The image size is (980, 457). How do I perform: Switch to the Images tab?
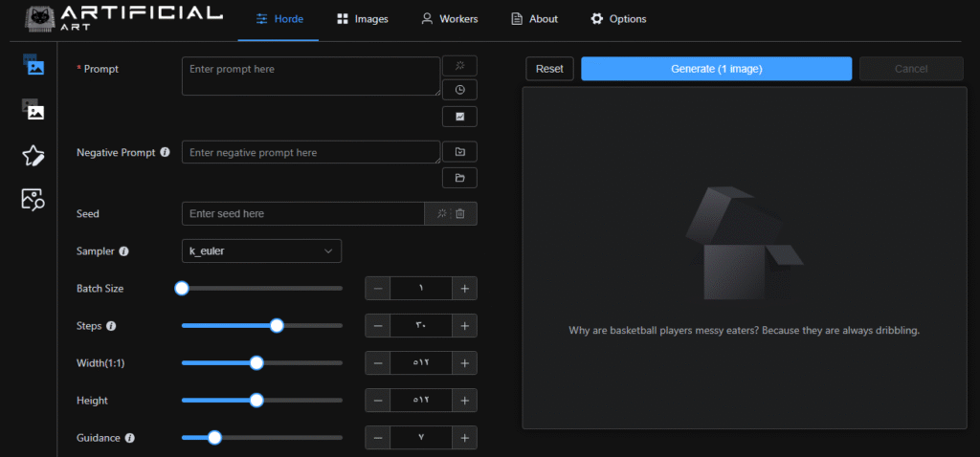pos(362,19)
